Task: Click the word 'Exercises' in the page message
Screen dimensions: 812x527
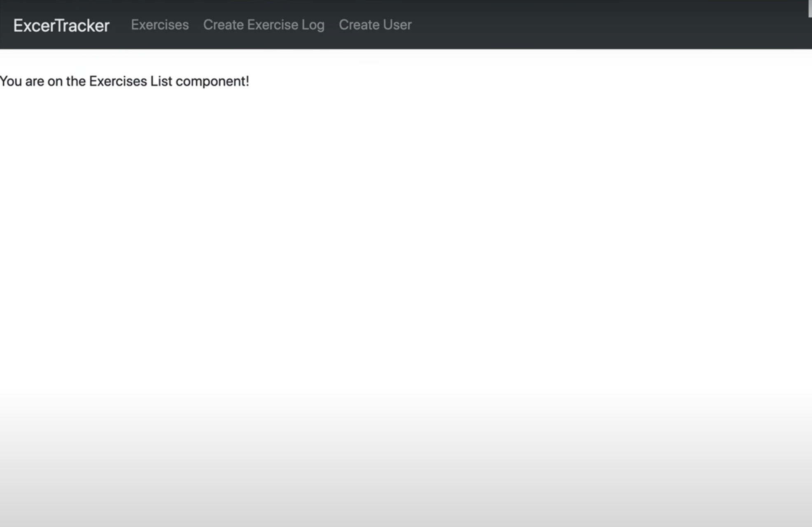Action: tap(118, 82)
